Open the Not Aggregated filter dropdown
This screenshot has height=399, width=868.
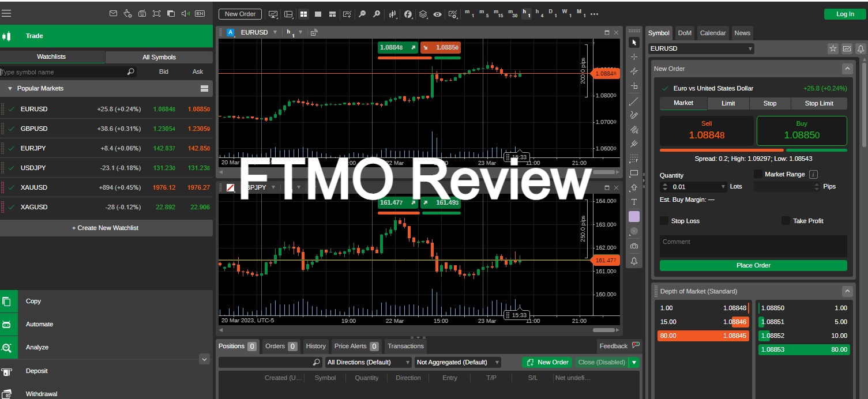(457, 362)
